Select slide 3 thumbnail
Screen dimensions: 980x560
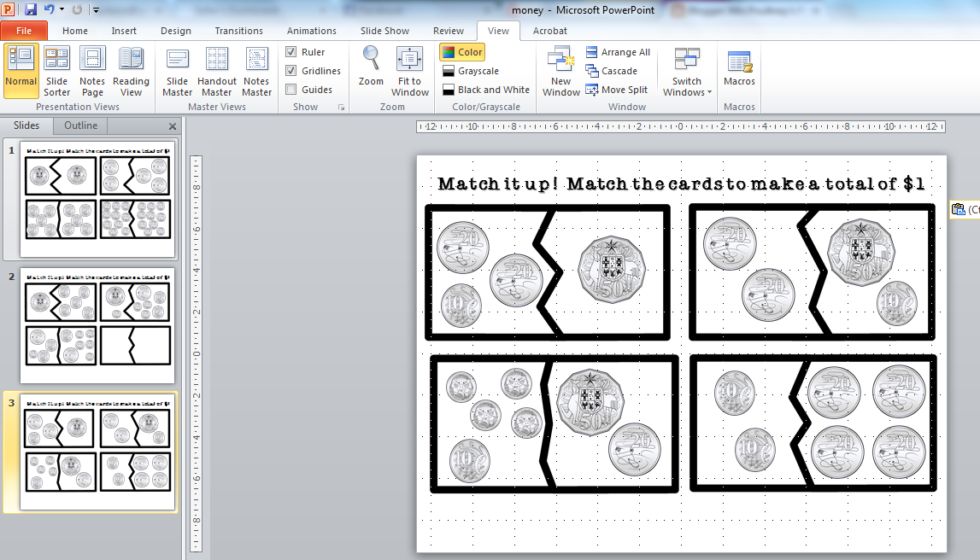click(97, 452)
